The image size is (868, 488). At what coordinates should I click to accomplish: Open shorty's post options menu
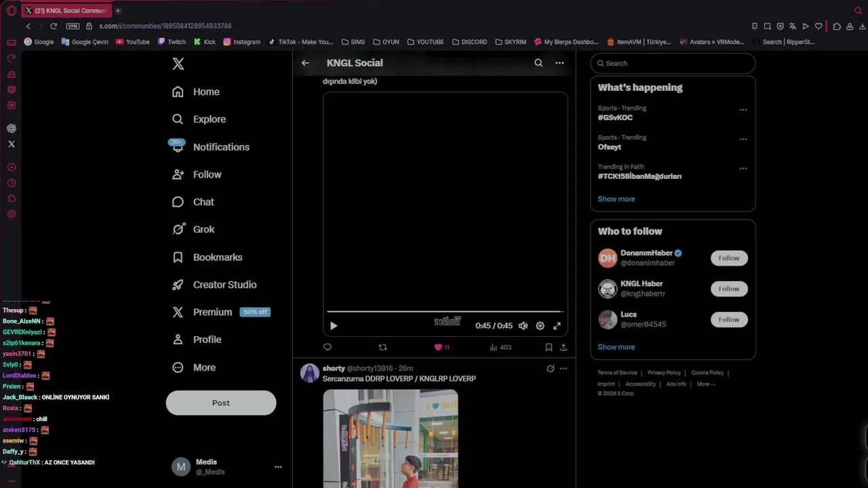click(564, 369)
